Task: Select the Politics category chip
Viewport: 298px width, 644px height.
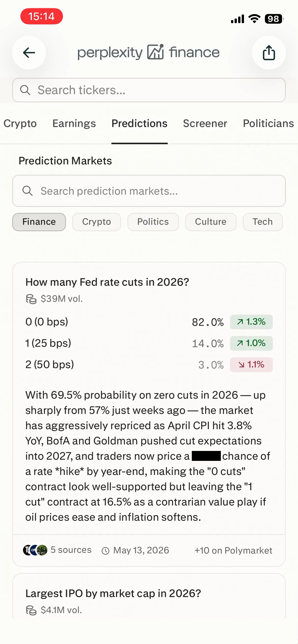Action: [153, 222]
